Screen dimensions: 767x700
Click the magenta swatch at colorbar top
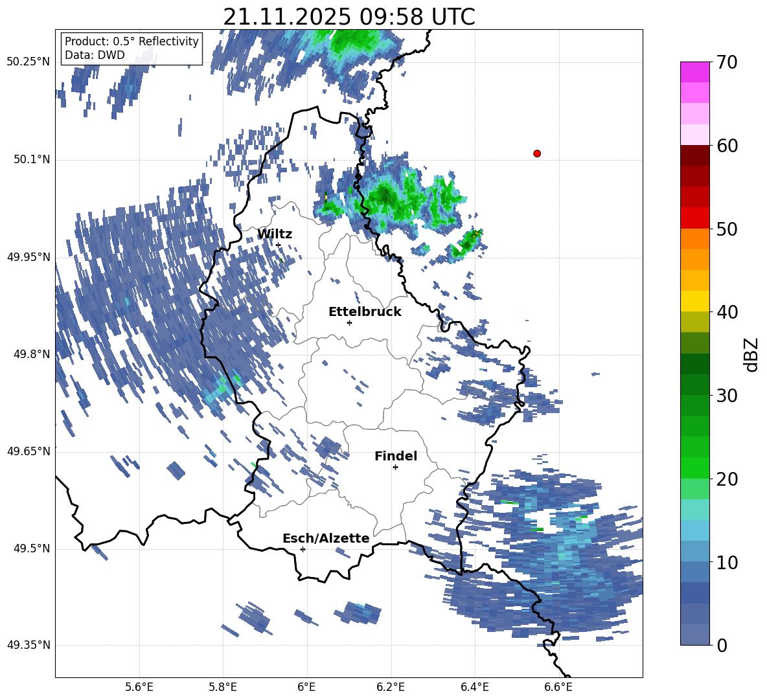coord(694,72)
